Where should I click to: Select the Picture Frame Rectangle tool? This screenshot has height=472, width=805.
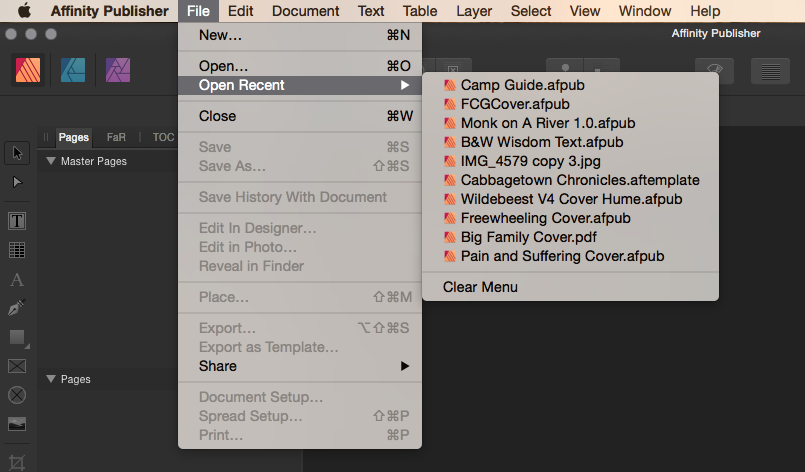[x=17, y=366]
